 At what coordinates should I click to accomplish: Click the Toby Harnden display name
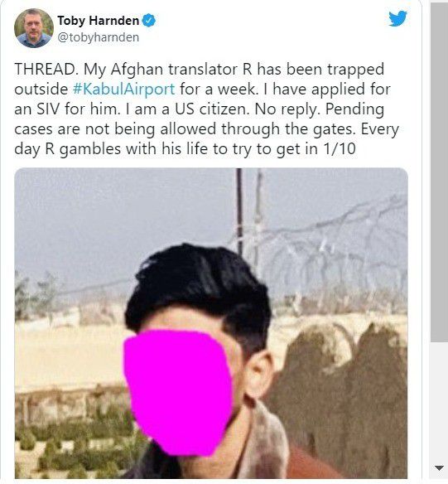pos(99,21)
